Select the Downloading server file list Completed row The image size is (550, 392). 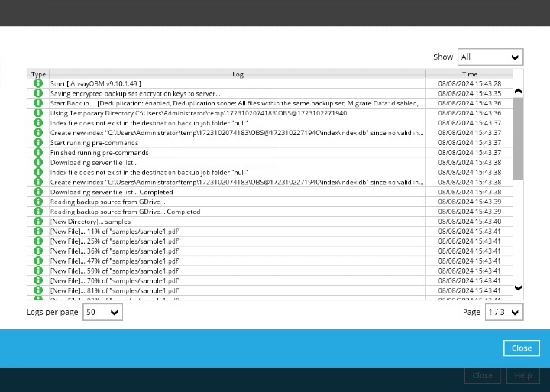coord(237,192)
